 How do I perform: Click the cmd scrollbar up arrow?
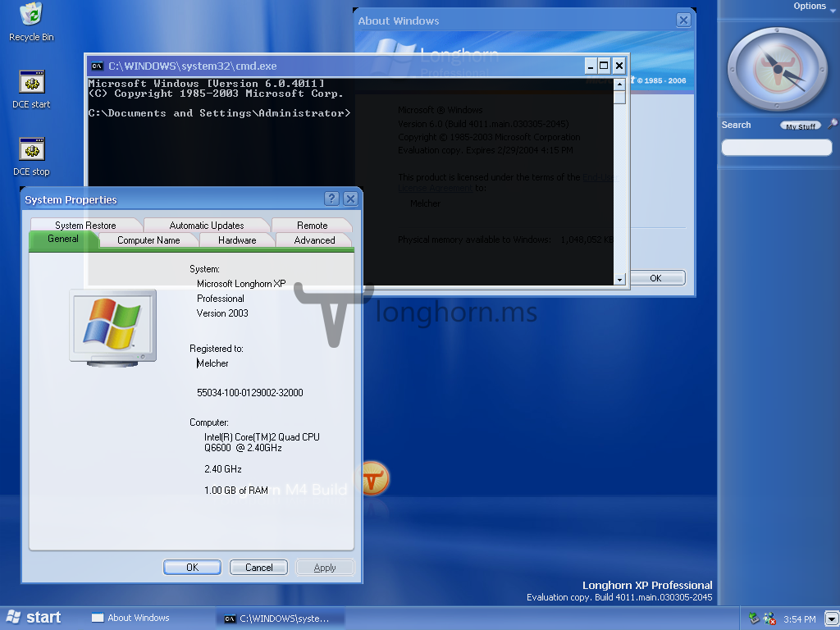[620, 84]
